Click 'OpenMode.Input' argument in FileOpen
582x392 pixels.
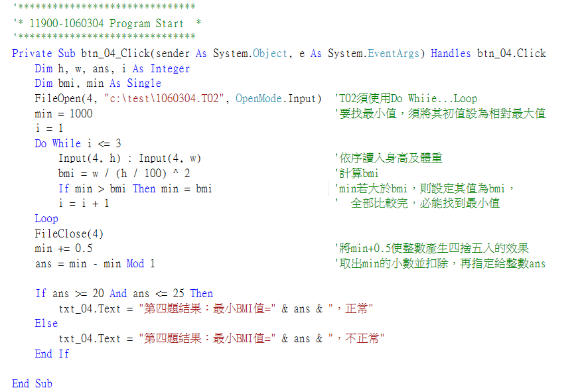278,98
